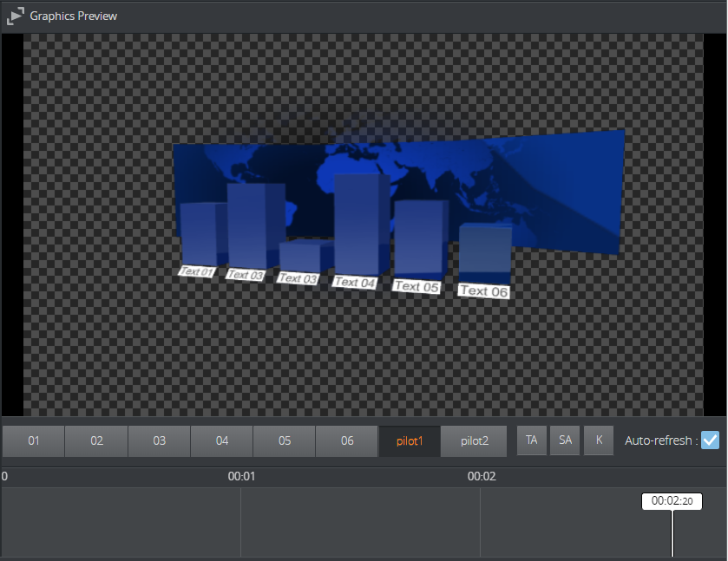Select the pilot2 preview point

(x=474, y=440)
